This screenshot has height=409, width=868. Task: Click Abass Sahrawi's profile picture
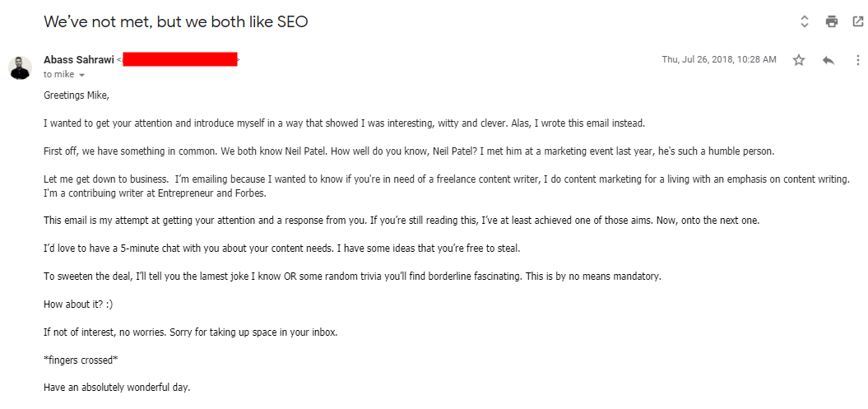(21, 67)
